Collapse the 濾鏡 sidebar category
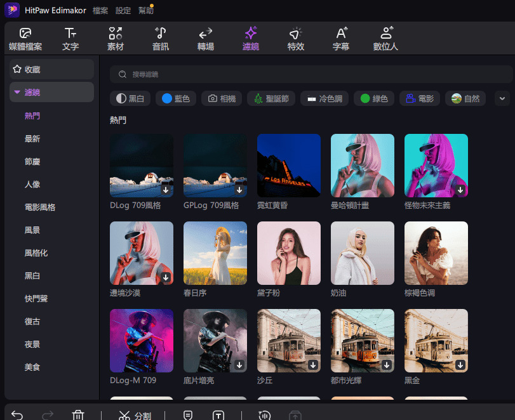This screenshot has height=420, width=515. (17, 93)
